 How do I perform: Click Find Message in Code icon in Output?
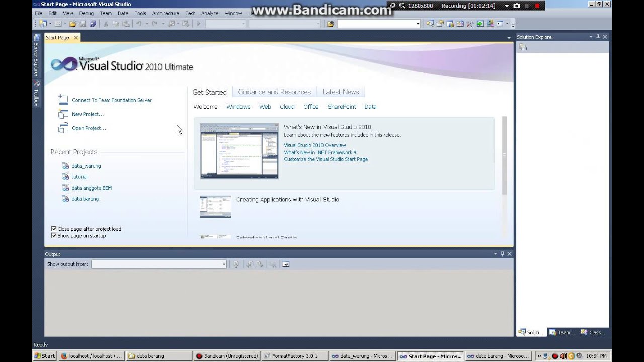tap(236, 264)
